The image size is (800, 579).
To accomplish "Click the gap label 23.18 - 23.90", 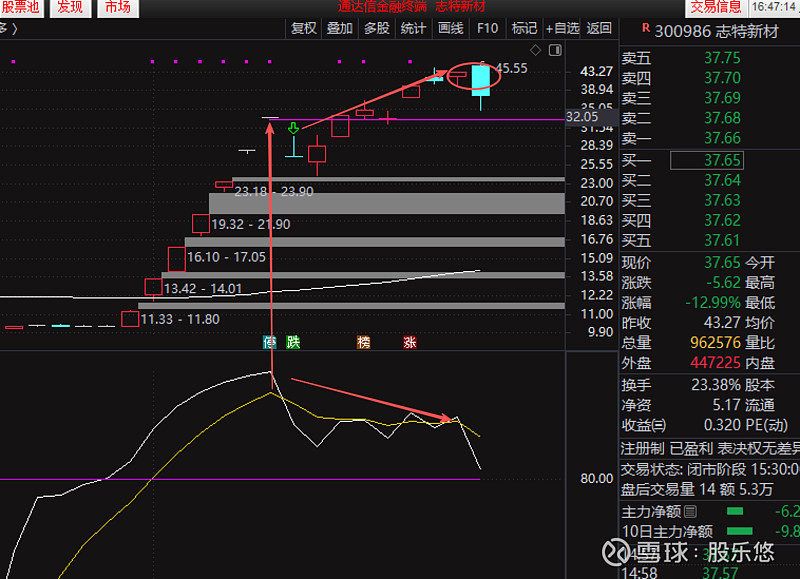I will pos(274,192).
